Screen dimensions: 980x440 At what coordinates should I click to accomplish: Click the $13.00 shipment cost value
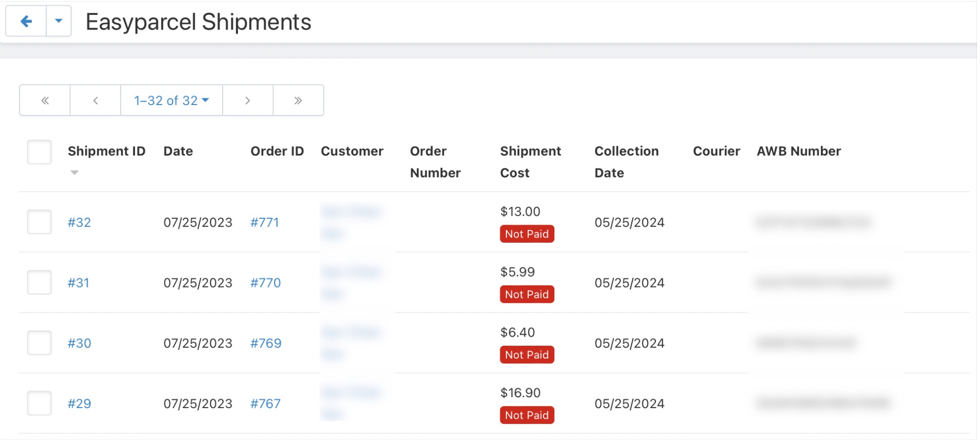(520, 211)
